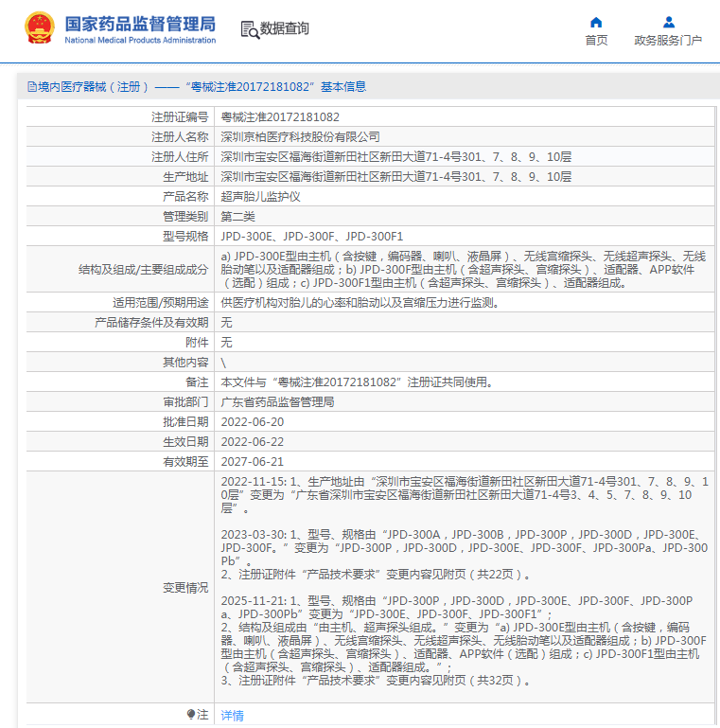Image resolution: width=720 pixels, height=728 pixels.
Task: Click the 变更情况 row label
Action: 184,588
